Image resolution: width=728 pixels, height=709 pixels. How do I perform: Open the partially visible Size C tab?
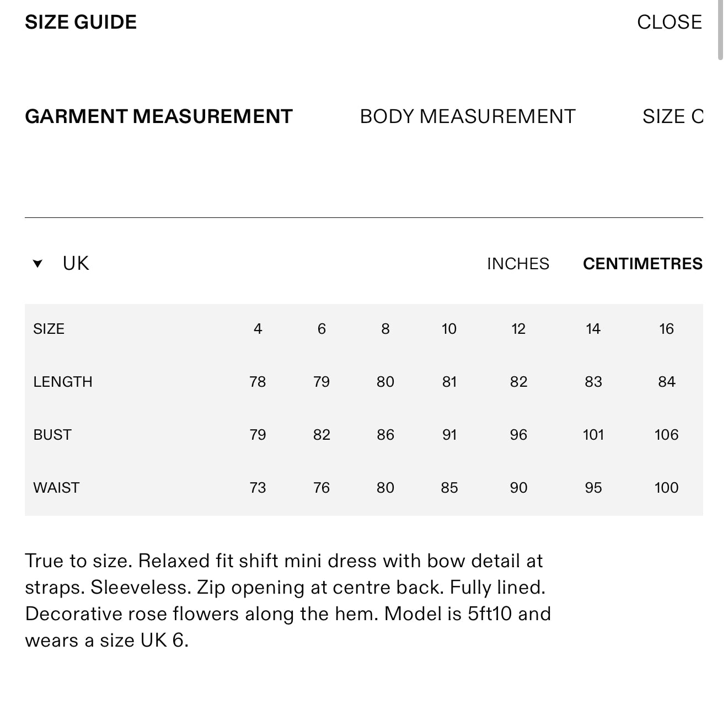[672, 116]
